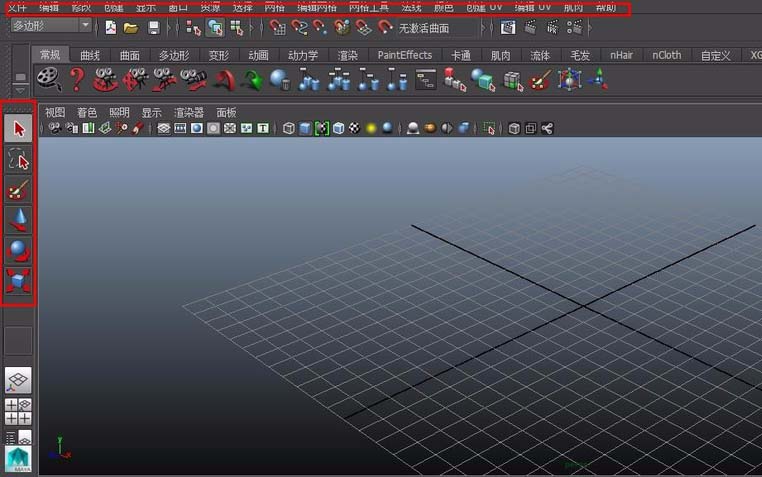Select the arrow Select tool

pos(19,128)
